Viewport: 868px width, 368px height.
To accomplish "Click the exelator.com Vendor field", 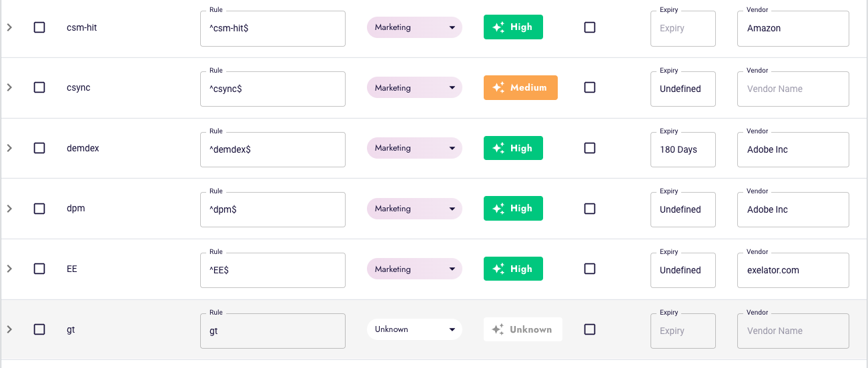I will point(793,270).
